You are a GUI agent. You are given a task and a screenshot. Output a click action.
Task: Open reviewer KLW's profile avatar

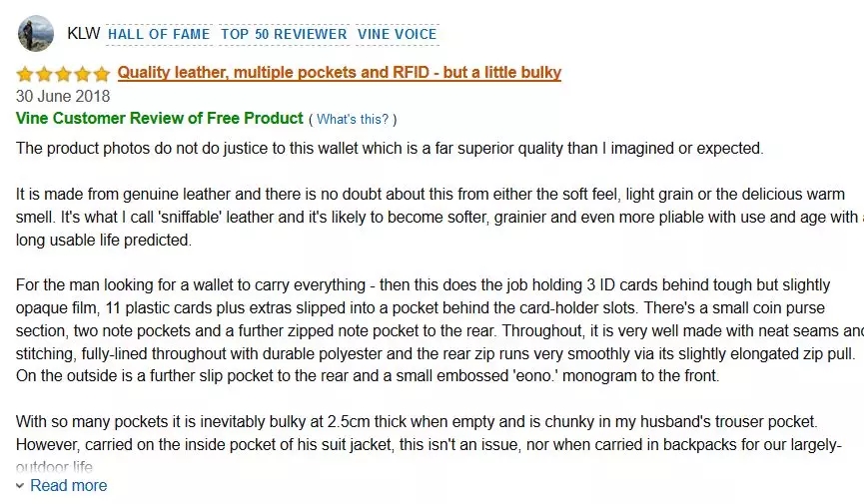coord(36,34)
